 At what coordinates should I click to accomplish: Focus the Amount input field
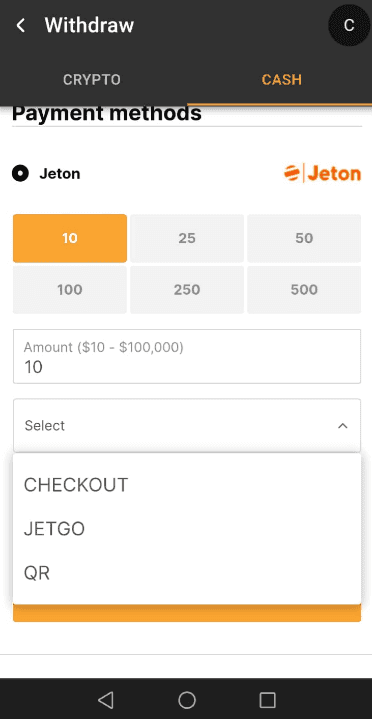point(187,356)
